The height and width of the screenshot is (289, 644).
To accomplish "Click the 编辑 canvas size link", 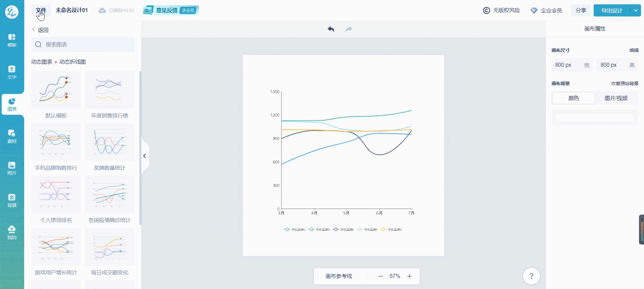I will 634,50.
